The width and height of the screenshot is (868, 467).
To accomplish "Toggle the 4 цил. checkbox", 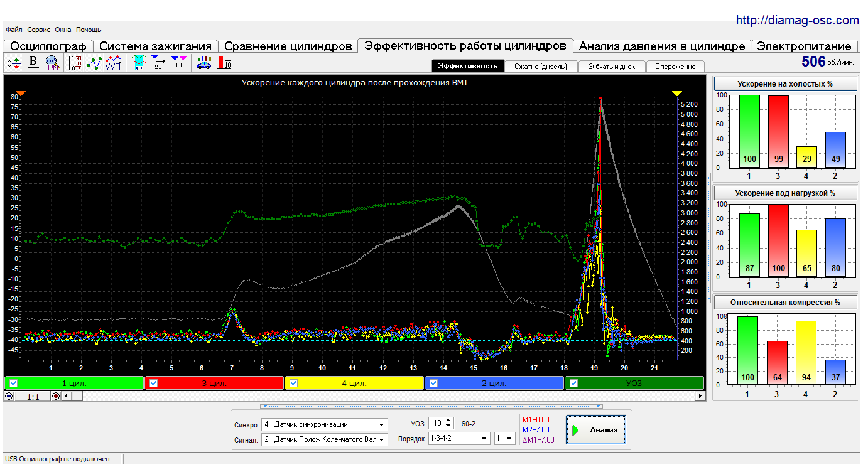I will [x=293, y=383].
